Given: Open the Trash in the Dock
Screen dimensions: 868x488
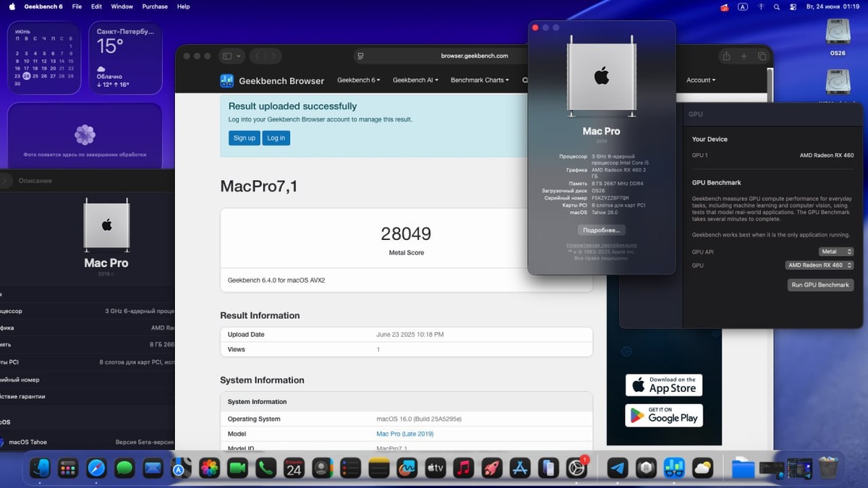Looking at the screenshot, I should (828, 468).
